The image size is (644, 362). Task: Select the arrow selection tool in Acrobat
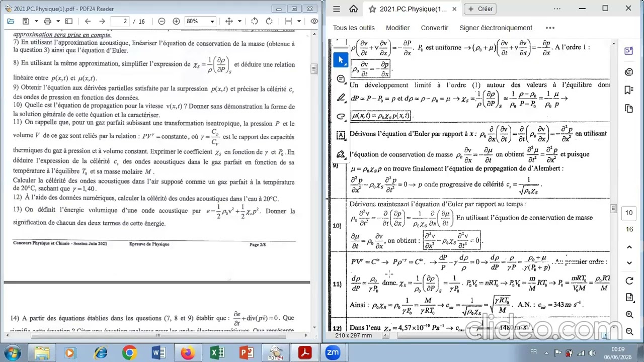[x=341, y=60]
